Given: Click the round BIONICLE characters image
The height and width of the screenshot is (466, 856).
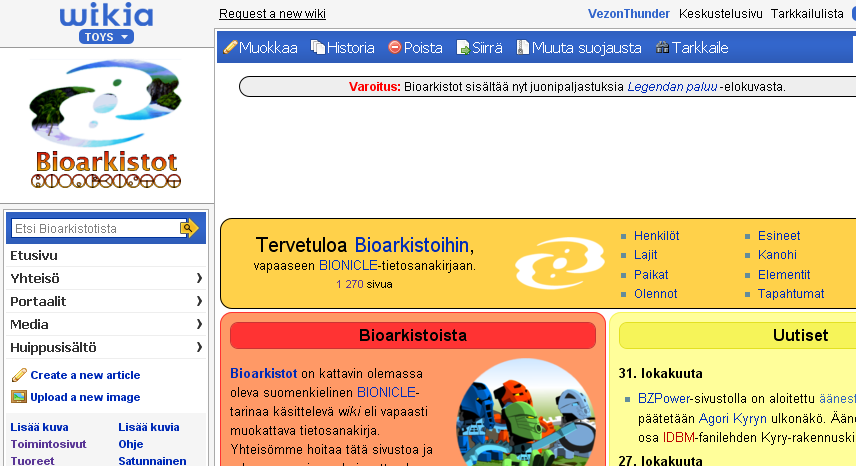Looking at the screenshot, I should pos(525,412).
